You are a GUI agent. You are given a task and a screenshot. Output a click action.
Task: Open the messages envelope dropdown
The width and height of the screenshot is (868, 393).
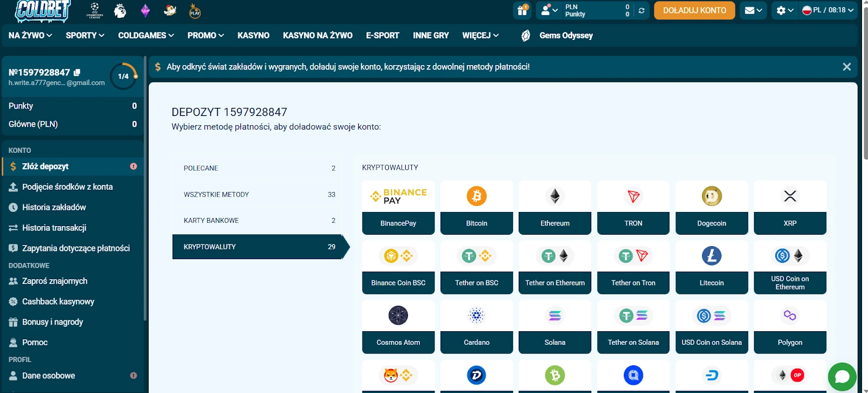click(x=754, y=10)
